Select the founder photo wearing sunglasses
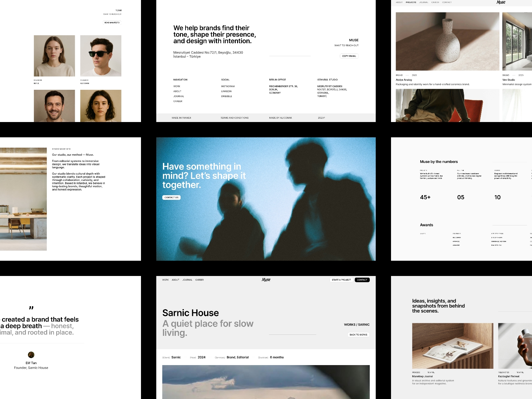 coord(100,56)
